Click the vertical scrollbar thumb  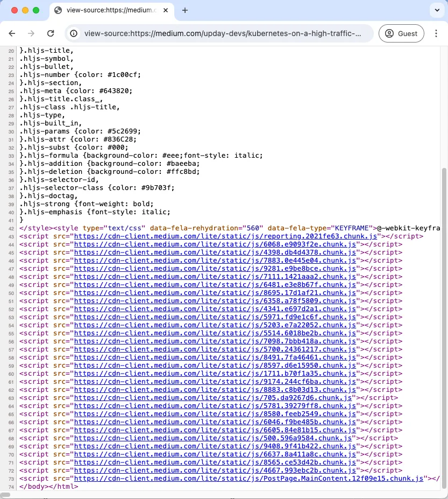(444, 323)
